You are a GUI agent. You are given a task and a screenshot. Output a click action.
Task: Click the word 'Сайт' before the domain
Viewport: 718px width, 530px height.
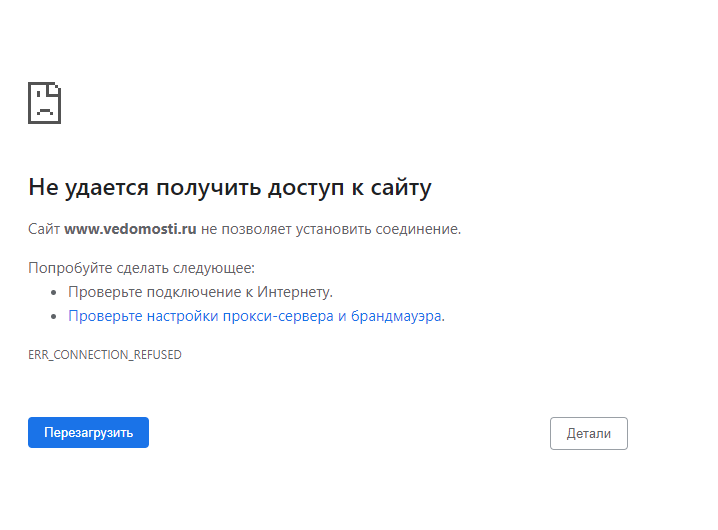(x=44, y=229)
